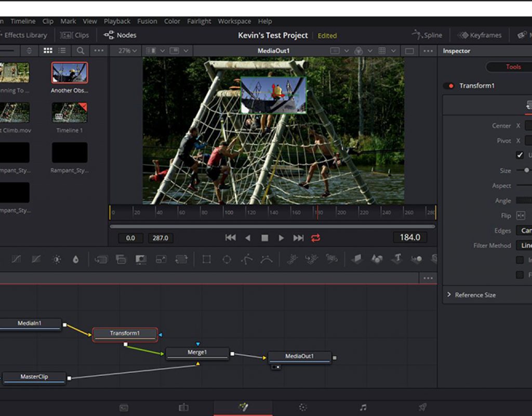Image resolution: width=532 pixels, height=416 pixels.
Task: Select the Rectangle mask tool
Action: click(x=207, y=259)
